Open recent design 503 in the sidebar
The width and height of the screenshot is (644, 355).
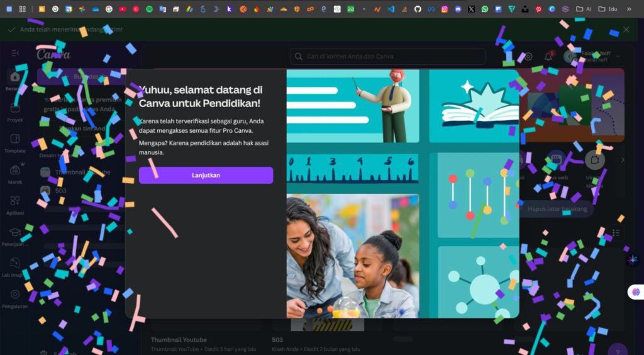60,191
